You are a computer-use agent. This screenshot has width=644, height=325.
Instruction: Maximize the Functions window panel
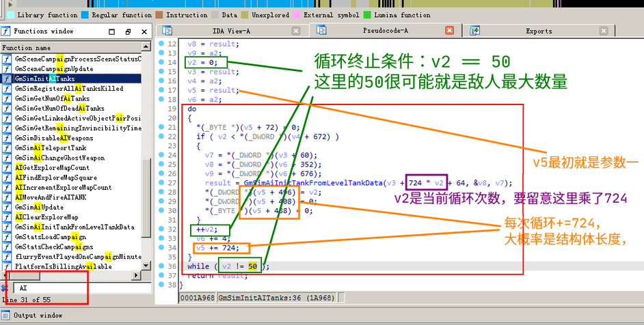111,31
